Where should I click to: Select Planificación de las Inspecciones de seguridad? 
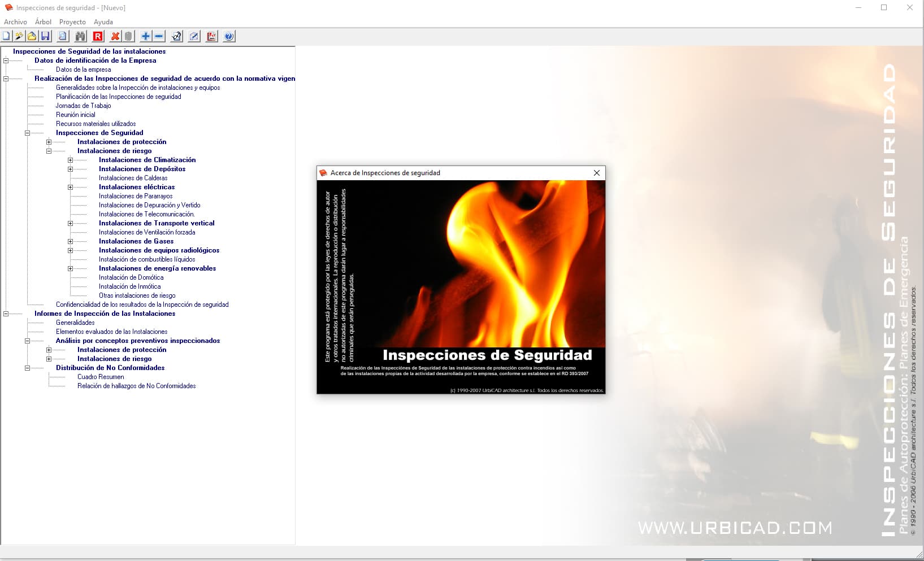118,97
